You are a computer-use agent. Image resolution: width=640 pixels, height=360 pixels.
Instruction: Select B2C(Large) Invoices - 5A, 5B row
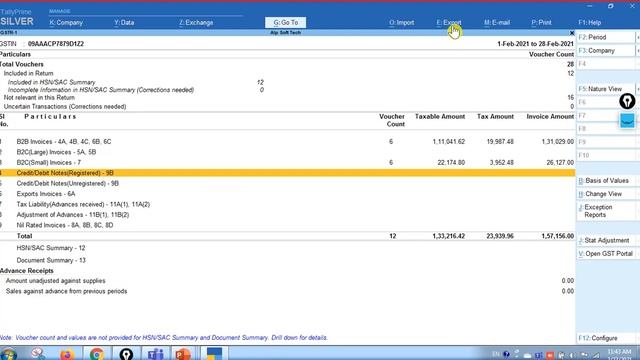point(287,152)
